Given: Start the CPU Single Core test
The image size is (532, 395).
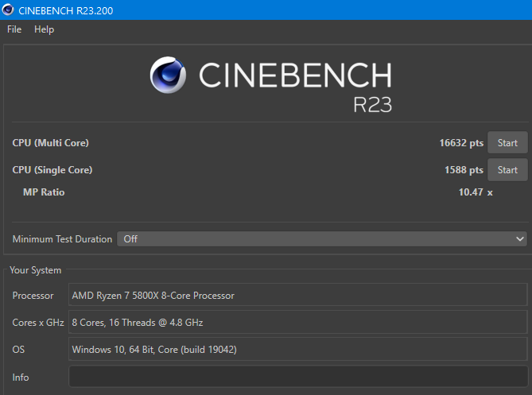Looking at the screenshot, I should 507,170.
